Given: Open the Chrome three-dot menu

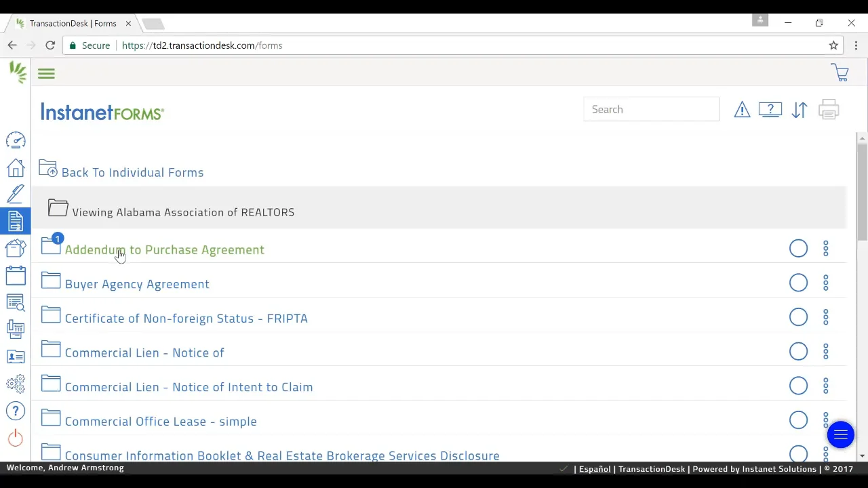Looking at the screenshot, I should 856,45.
